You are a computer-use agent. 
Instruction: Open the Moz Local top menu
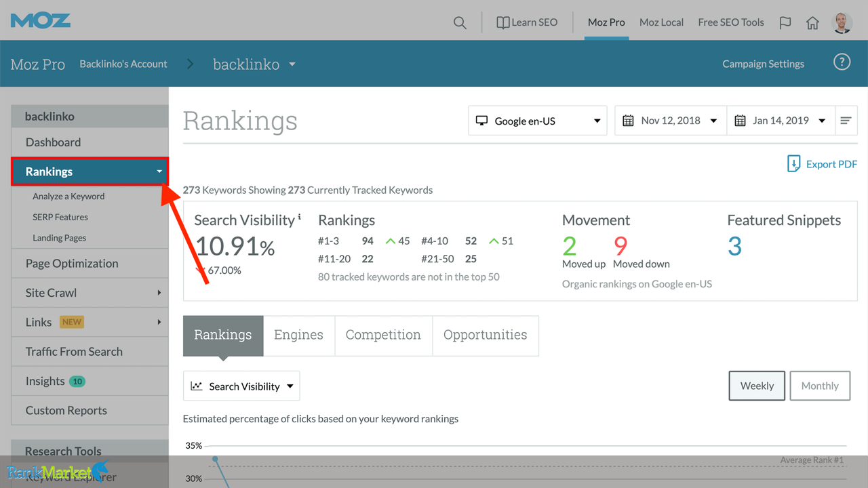(x=661, y=22)
